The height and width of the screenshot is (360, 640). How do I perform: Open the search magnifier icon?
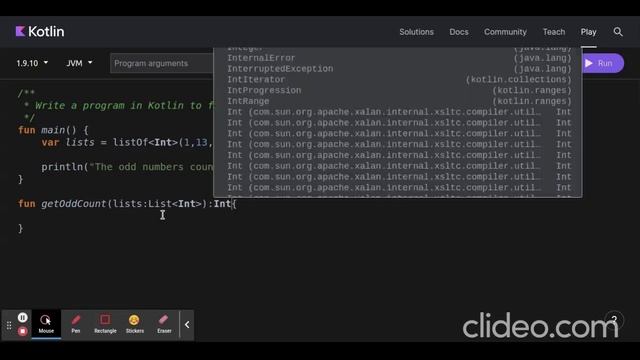click(618, 32)
